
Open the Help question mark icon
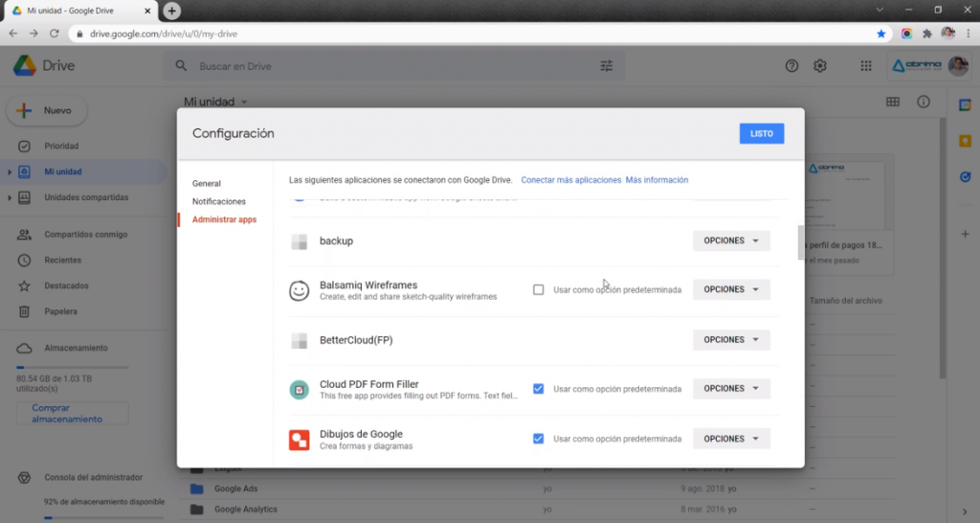click(791, 66)
